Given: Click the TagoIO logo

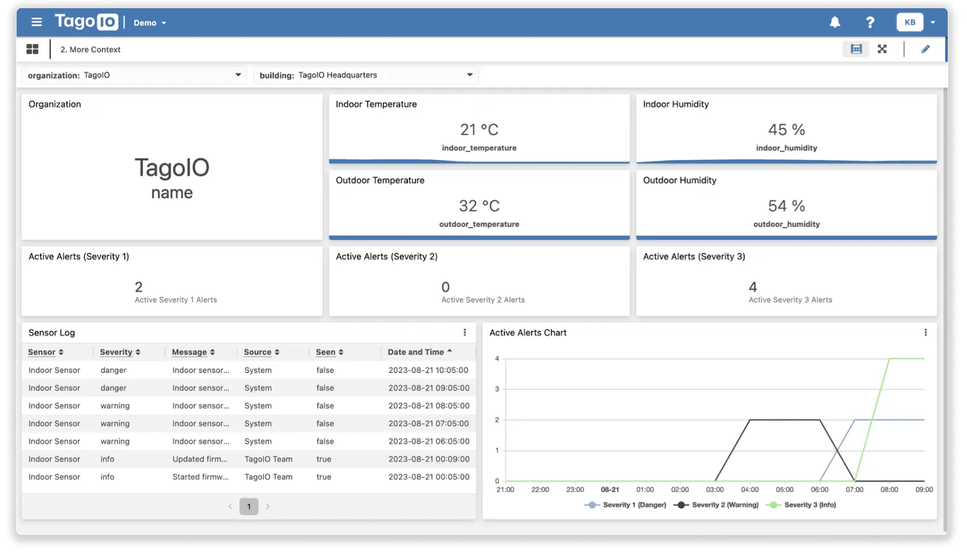Looking at the screenshot, I should coord(86,22).
